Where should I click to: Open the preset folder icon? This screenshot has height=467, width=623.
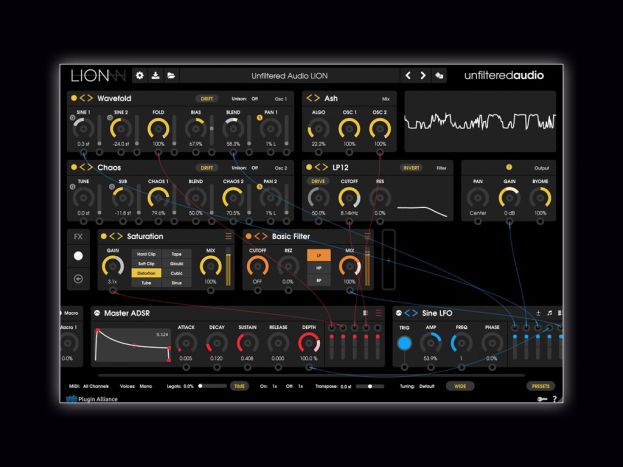[171, 75]
